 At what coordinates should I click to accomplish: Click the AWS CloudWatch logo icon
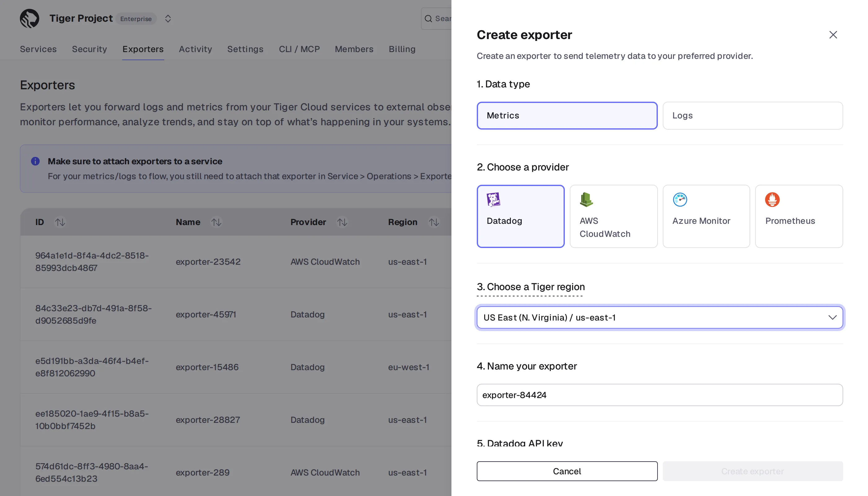(x=586, y=200)
